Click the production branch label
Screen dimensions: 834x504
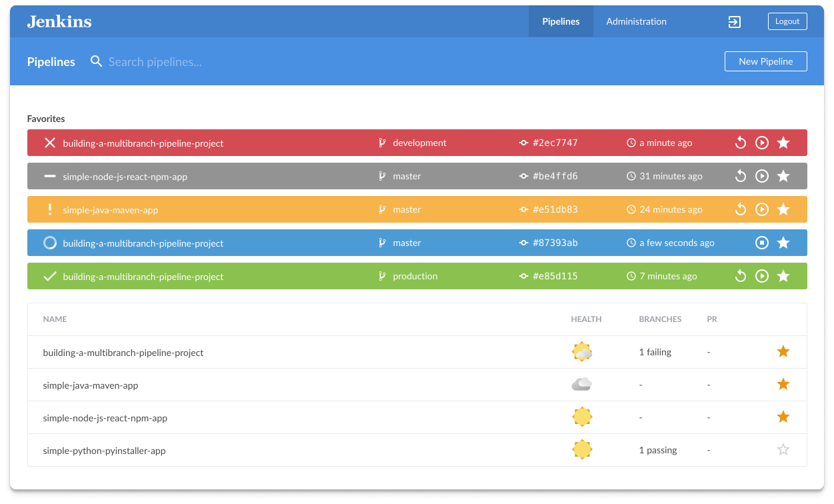(x=415, y=276)
